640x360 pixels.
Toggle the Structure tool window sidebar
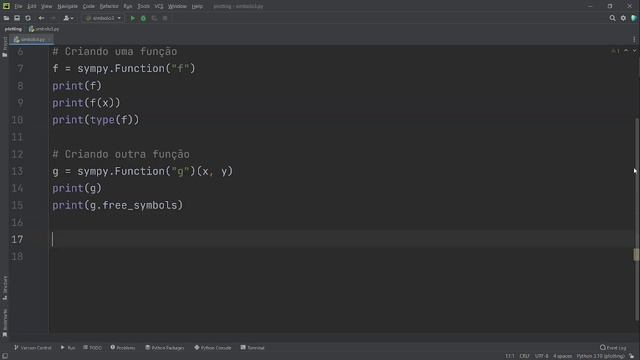click(x=5, y=288)
